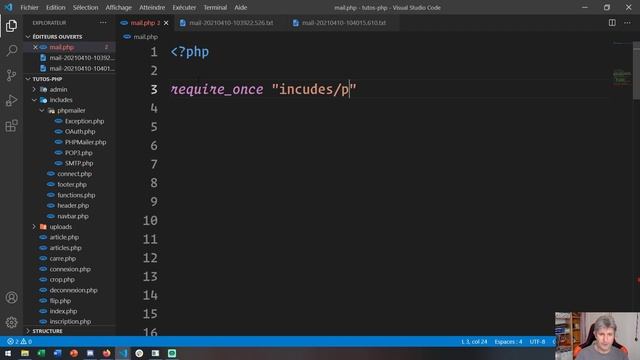Image resolution: width=640 pixels, height=360 pixels.
Task: Click Espaces : 4 indentation setting
Action: (x=508, y=342)
